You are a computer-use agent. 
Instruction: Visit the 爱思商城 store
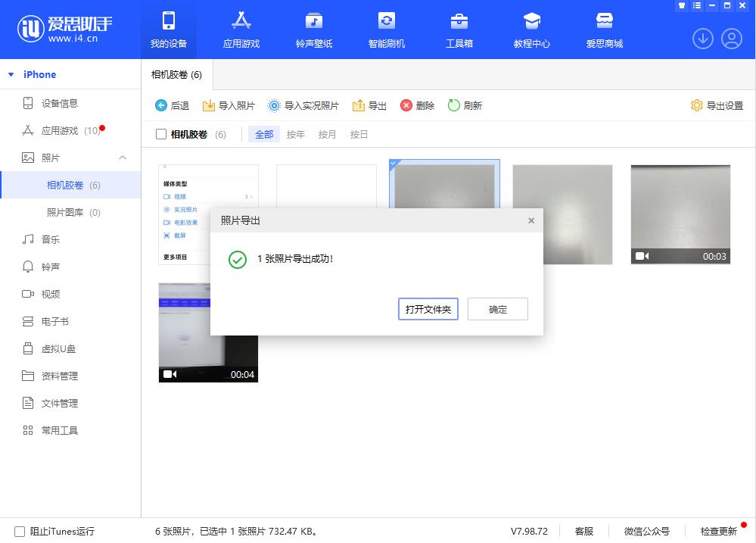click(x=604, y=29)
